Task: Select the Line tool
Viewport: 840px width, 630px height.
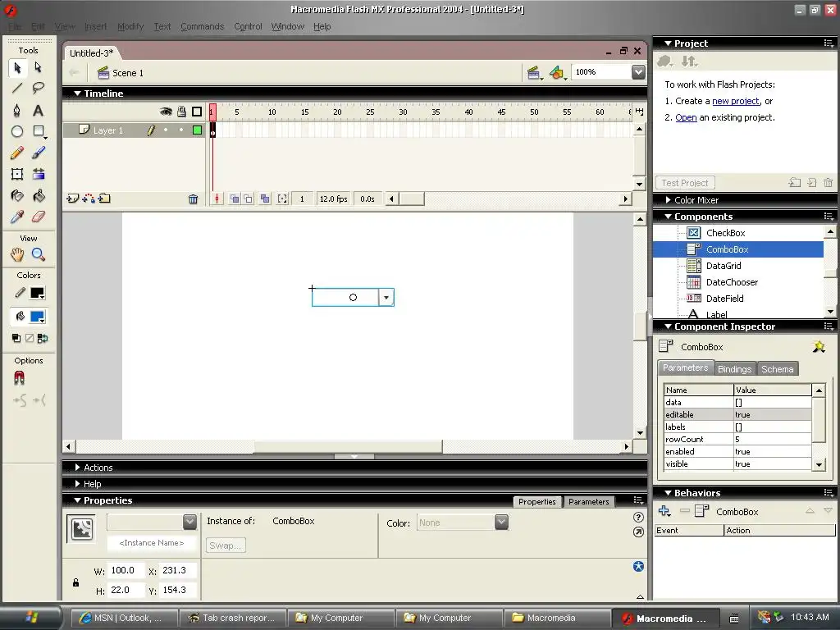Action: [17, 89]
